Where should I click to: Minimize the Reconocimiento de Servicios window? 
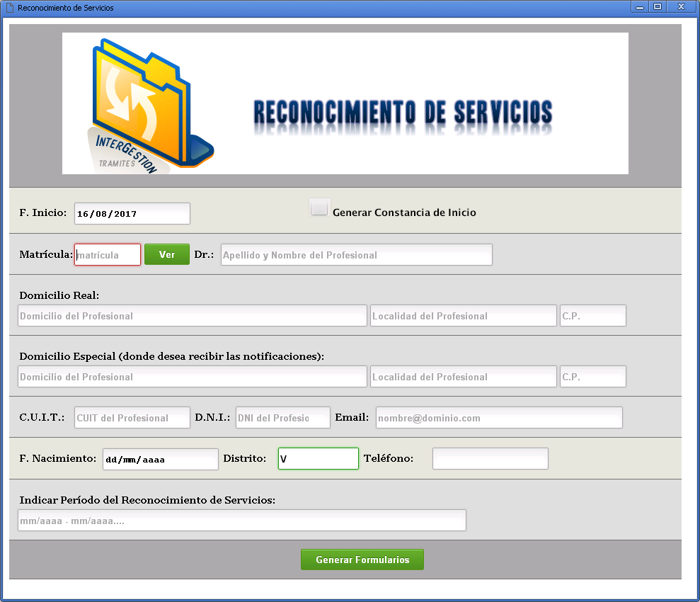tap(640, 6)
